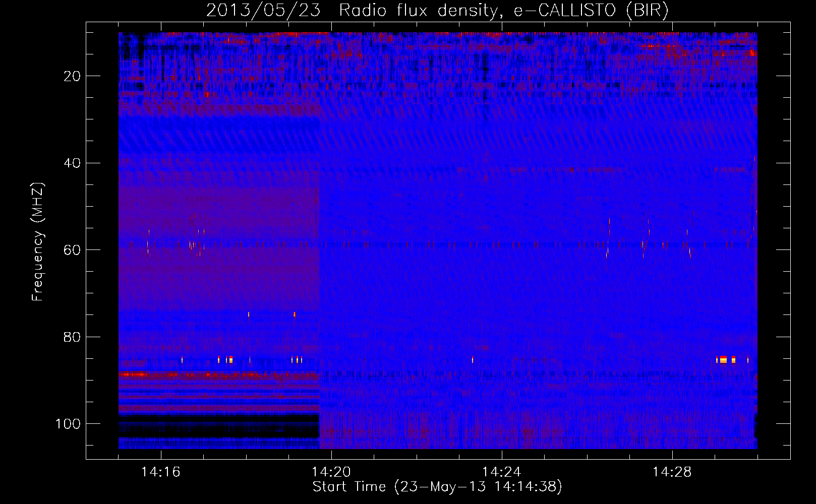816x504 pixels.
Task: Click the 100 frequency tick label
Action: click(x=68, y=424)
